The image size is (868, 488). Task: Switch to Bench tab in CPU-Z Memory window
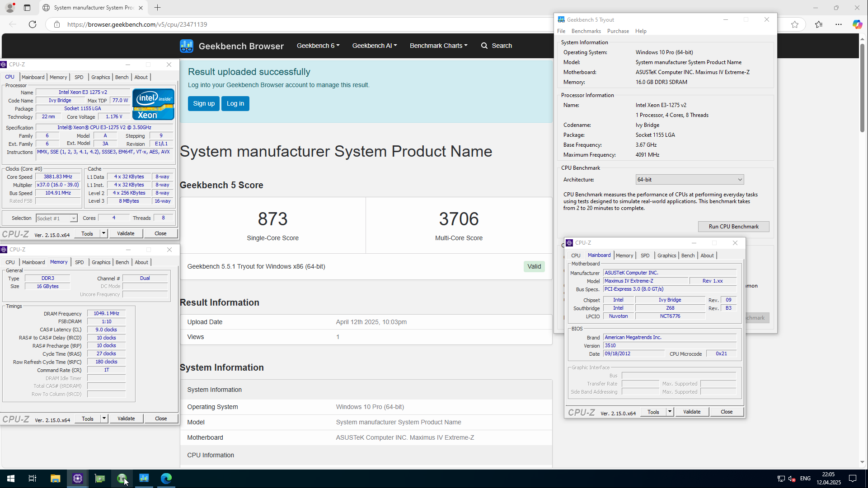122,262
